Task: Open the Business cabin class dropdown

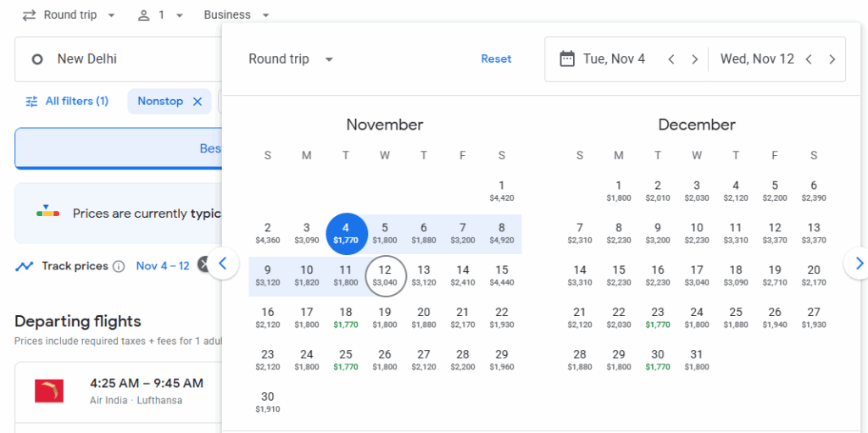Action: (x=236, y=15)
